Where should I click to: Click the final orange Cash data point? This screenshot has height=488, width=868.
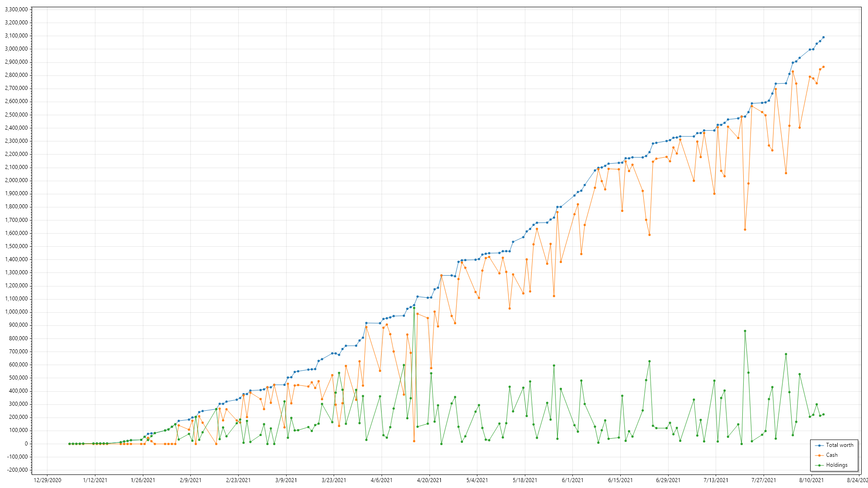[823, 67]
